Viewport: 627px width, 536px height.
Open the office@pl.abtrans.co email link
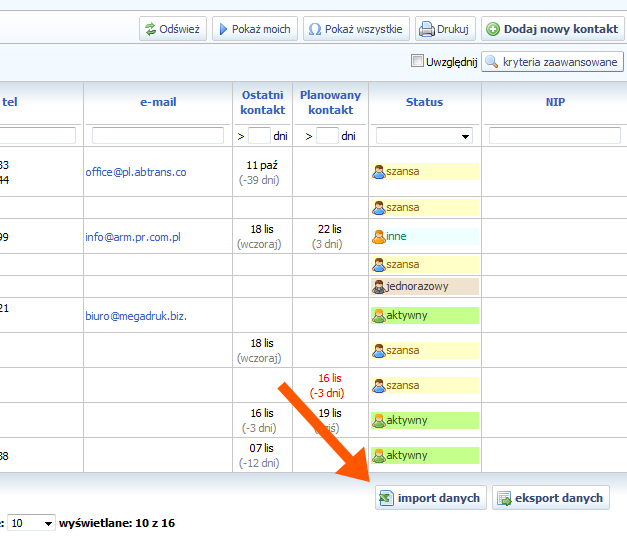135,172
